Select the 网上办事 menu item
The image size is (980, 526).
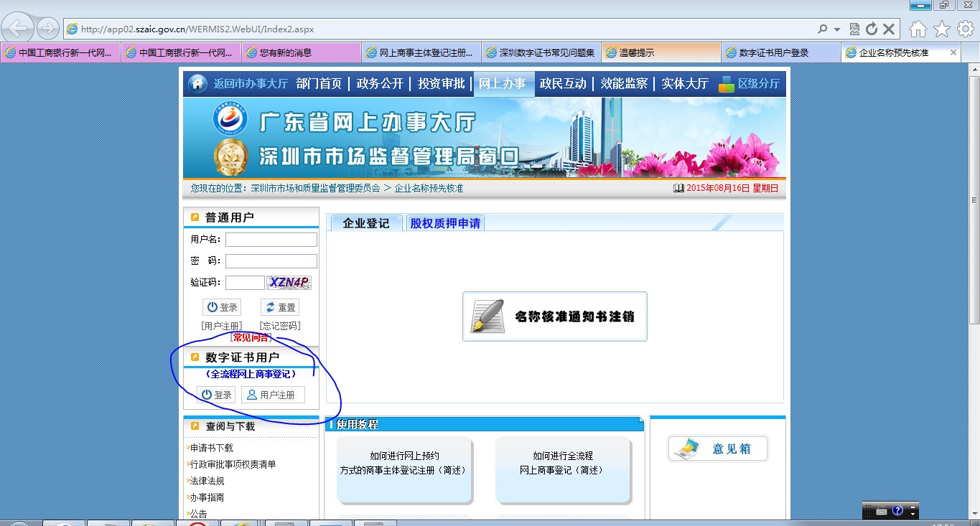[x=503, y=83]
